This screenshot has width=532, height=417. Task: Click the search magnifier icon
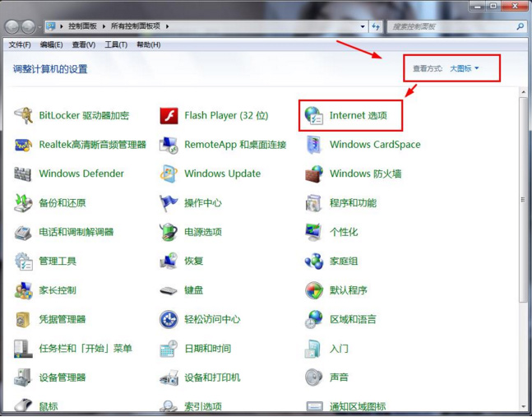click(x=520, y=26)
